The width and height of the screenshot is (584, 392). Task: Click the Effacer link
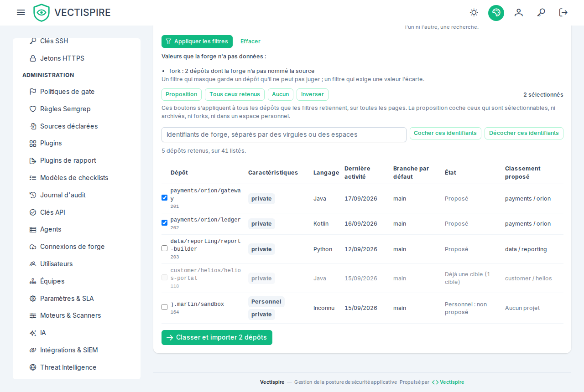click(x=250, y=41)
